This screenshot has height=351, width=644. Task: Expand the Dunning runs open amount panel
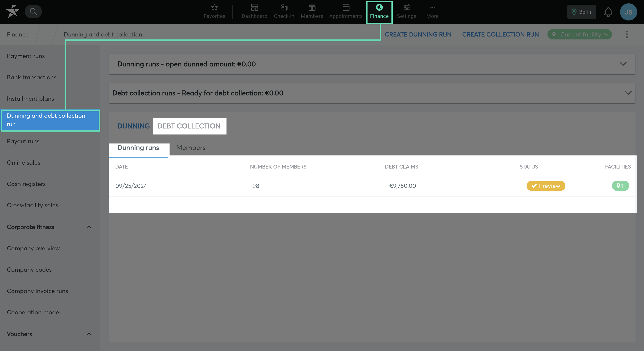[372, 64]
